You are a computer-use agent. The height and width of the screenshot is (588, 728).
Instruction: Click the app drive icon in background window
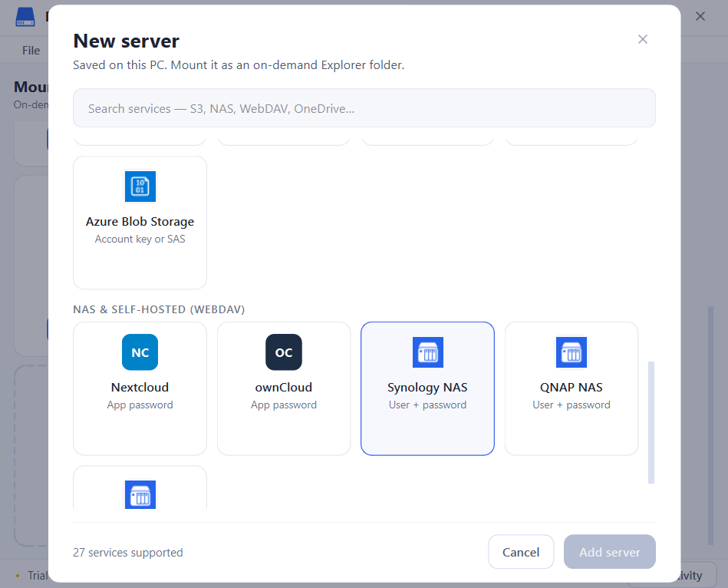point(25,17)
